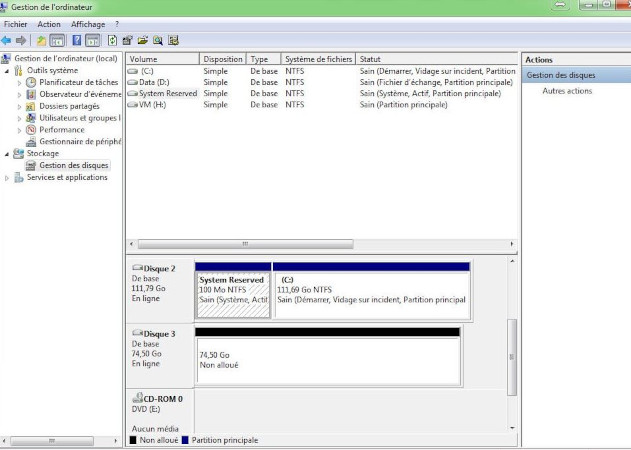Click the Disque 3 unallocated 74,50 Go space
This screenshot has height=450, width=631.
(327, 358)
